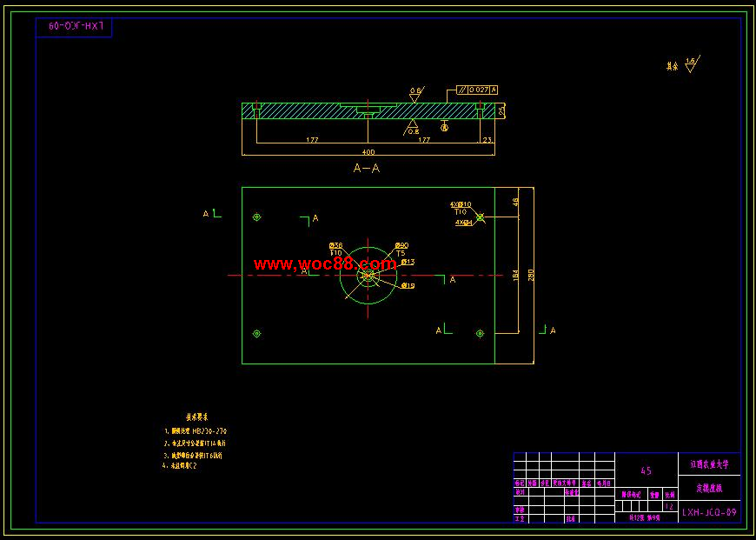Click the 164 vertical hole spacing dimension
The width and height of the screenshot is (756, 540).
[x=515, y=276]
